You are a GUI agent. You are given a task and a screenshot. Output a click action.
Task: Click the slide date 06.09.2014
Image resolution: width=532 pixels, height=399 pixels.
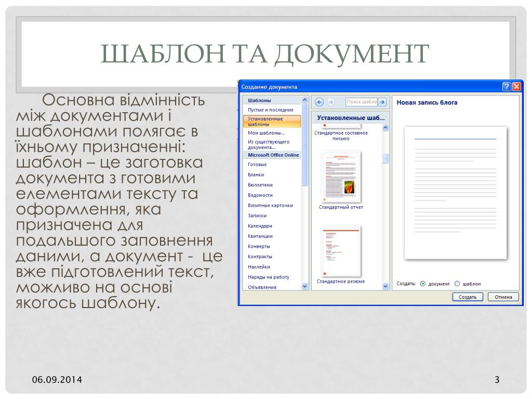click(57, 380)
